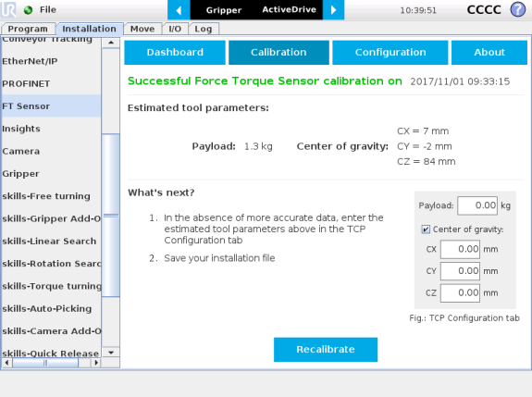Screen dimensions: 532x397
Task: Click the Universal Robots logo icon
Action: (8, 9)
